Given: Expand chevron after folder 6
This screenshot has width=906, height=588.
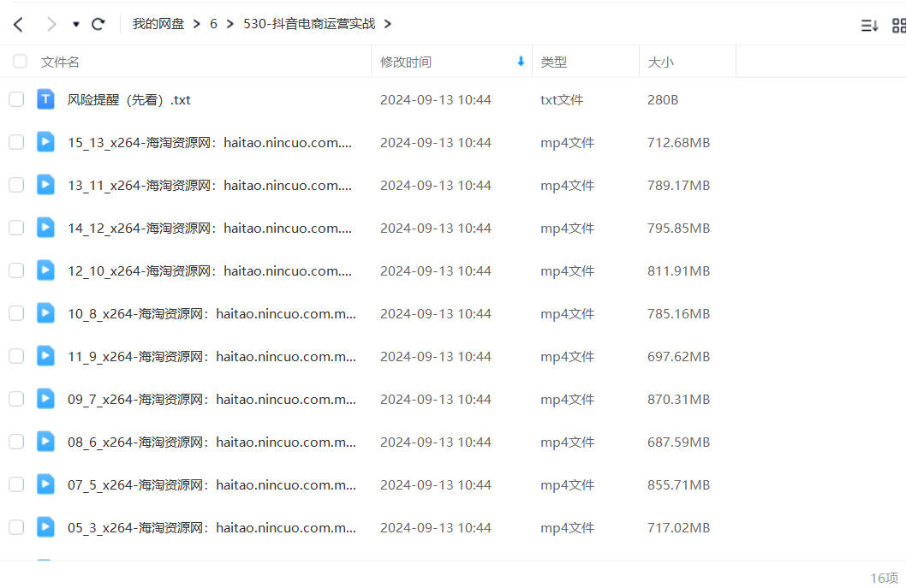Looking at the screenshot, I should pos(230,24).
